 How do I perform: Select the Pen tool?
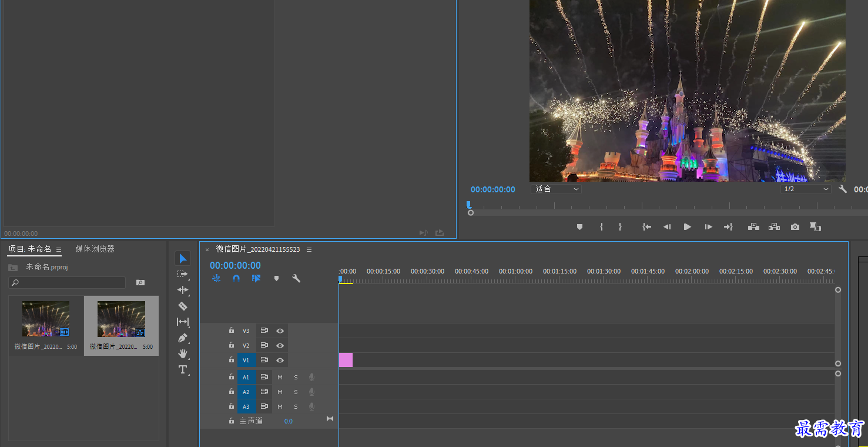(x=183, y=338)
